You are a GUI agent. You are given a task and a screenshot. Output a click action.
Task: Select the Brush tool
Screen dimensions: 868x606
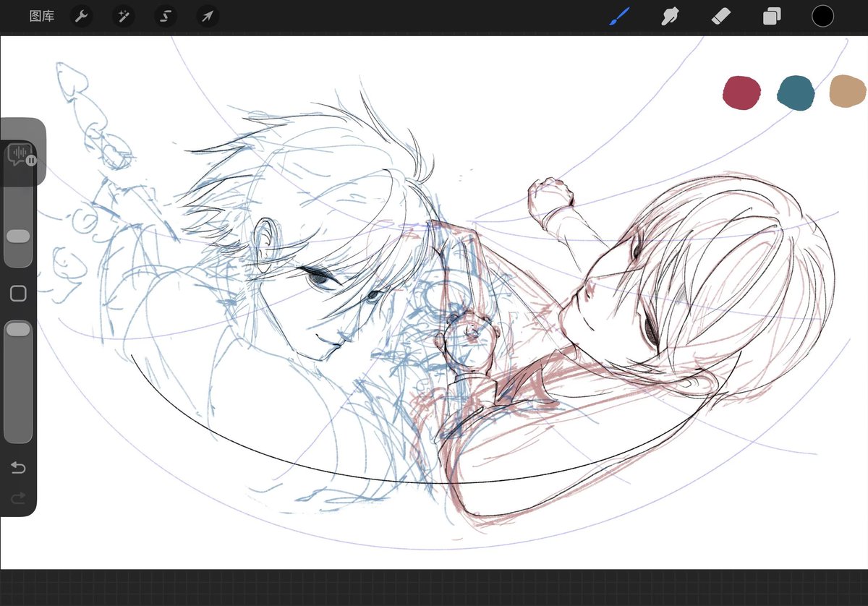click(x=619, y=16)
